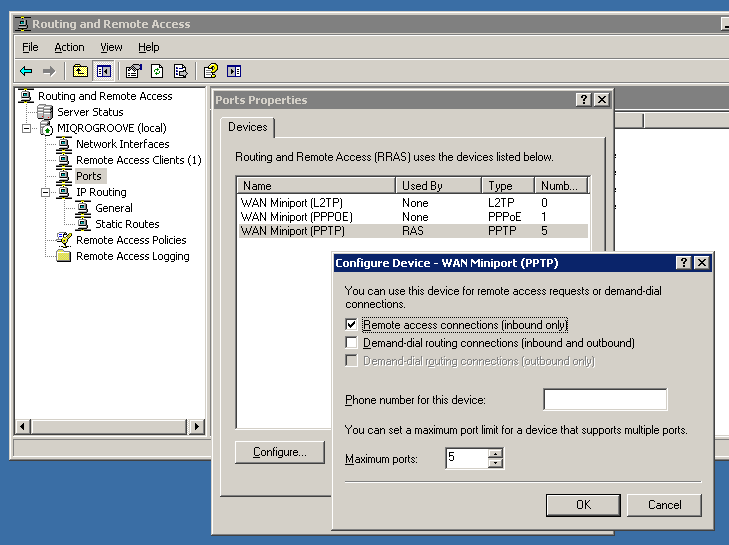729x545 pixels.
Task: Click the Routing and Remote Access root tree icon
Action: coord(26,96)
